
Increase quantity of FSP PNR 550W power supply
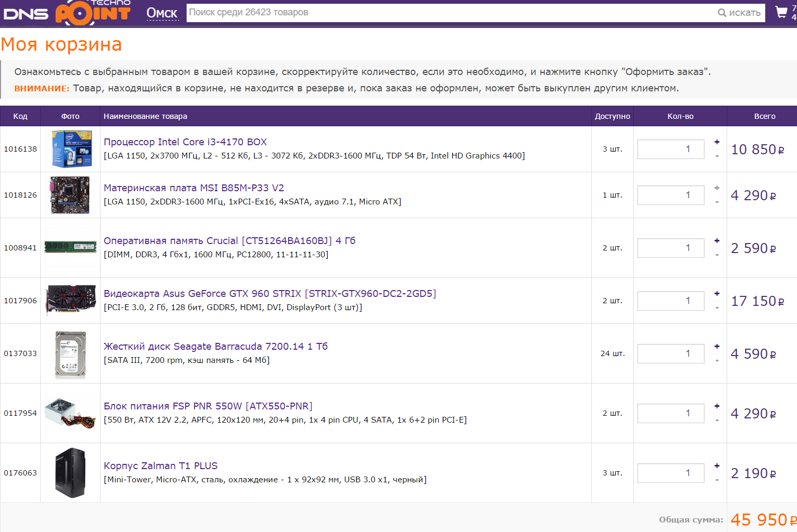[x=717, y=406]
